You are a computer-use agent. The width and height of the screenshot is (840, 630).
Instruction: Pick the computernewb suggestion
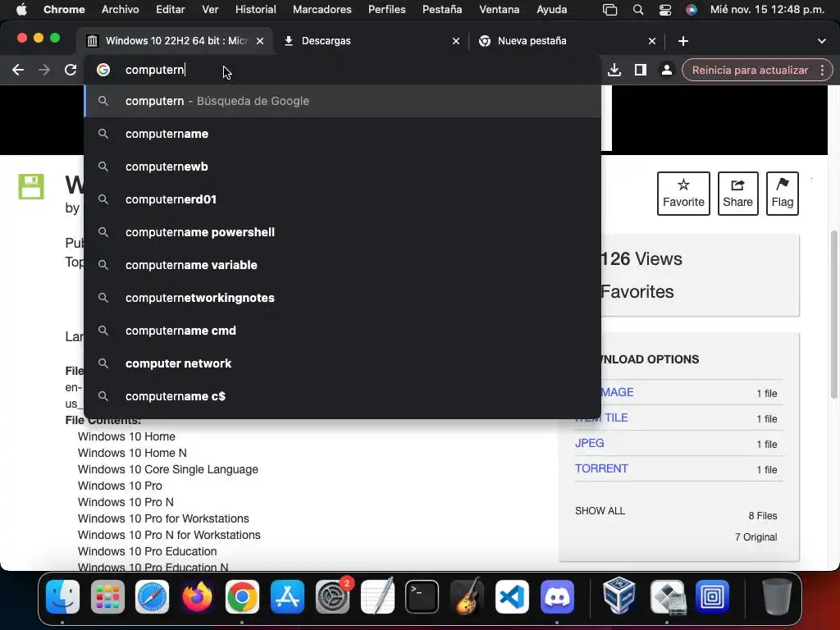[343, 167]
